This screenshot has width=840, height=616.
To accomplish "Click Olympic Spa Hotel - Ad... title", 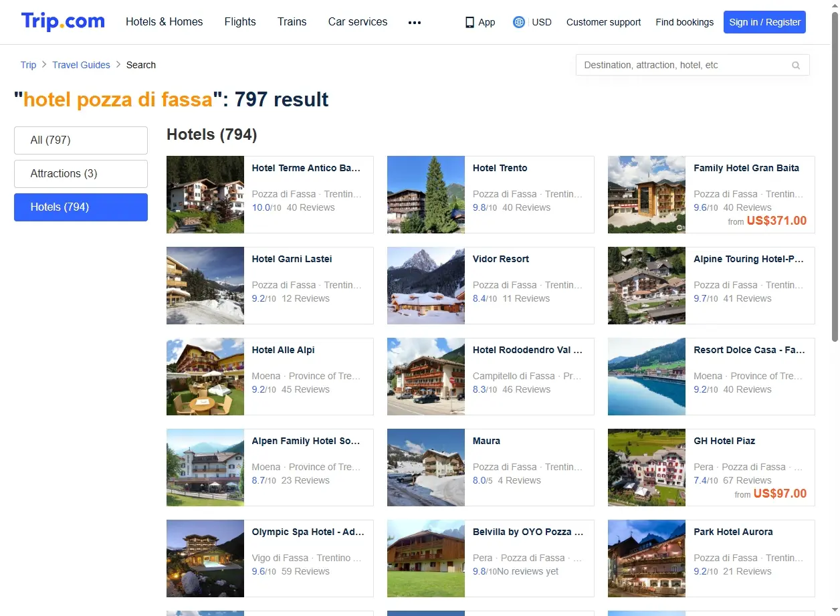I will [x=308, y=532].
